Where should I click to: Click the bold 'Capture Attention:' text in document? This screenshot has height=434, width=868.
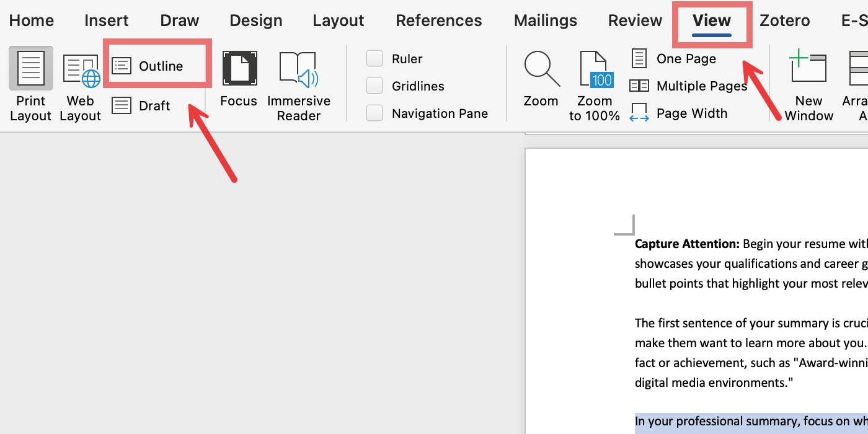pos(687,244)
